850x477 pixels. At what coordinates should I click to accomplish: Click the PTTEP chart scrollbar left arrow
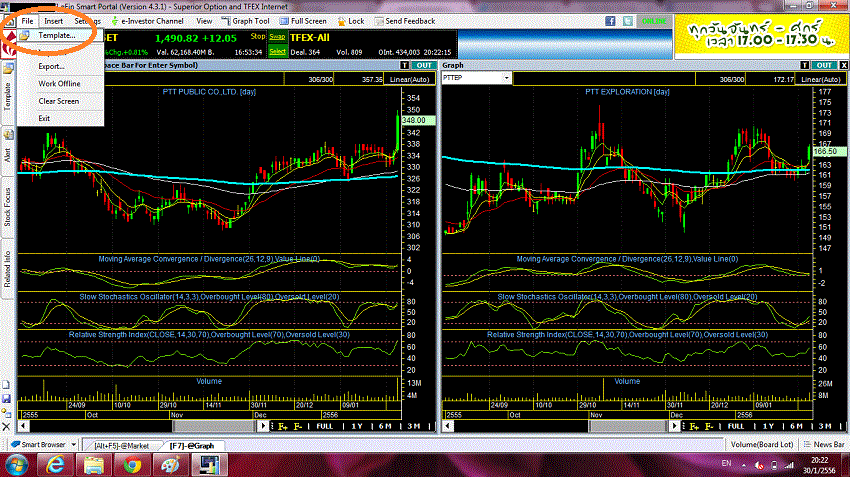click(x=448, y=426)
